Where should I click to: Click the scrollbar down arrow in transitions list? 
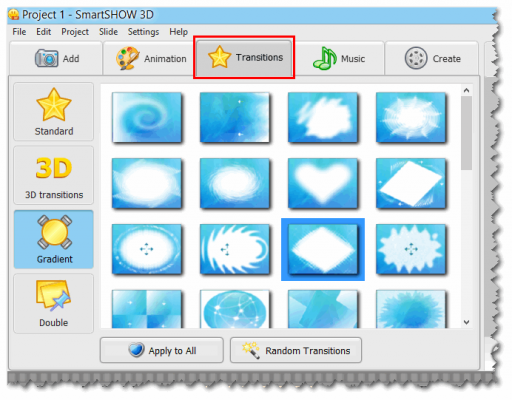coord(467,322)
